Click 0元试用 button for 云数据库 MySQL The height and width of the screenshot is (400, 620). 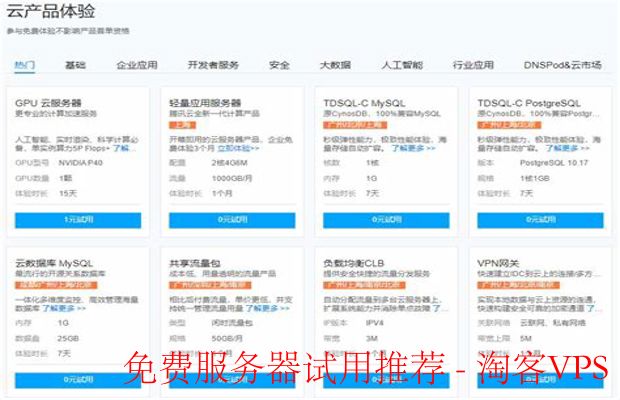pyautogui.click(x=78, y=380)
